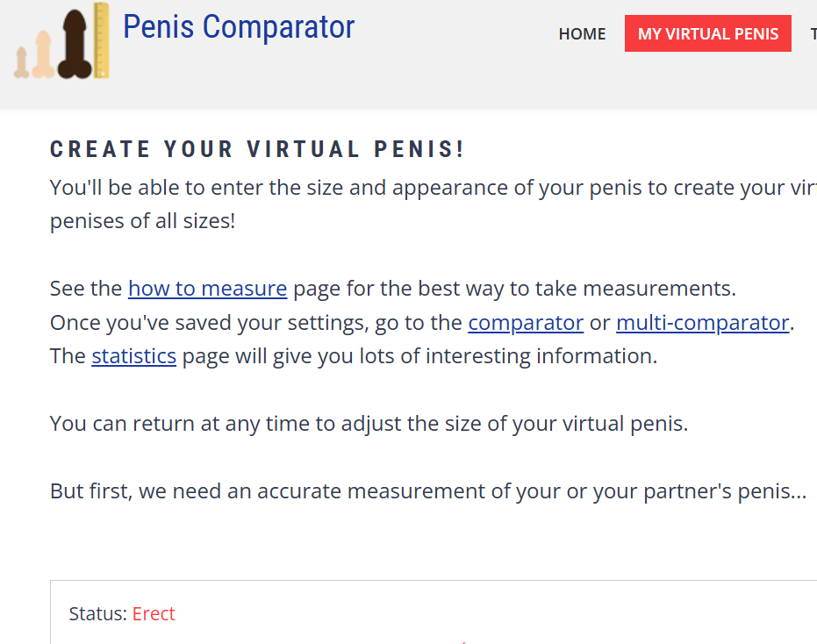The width and height of the screenshot is (817, 644).
Task: Visit the statistics page link
Action: pos(133,355)
